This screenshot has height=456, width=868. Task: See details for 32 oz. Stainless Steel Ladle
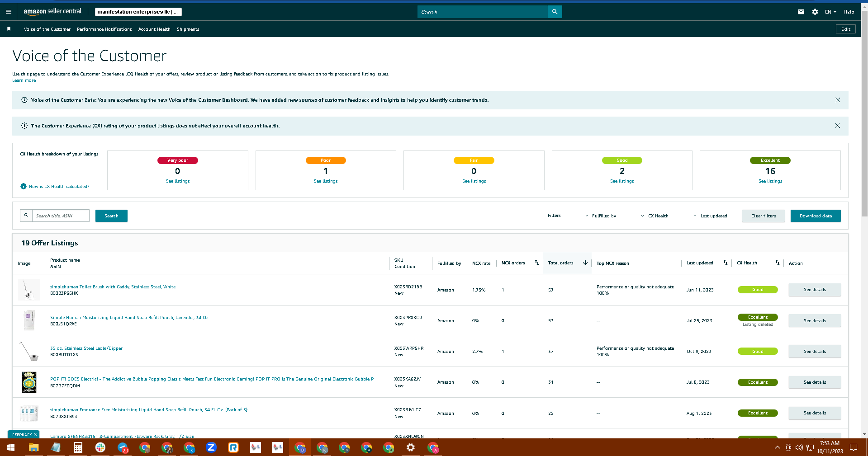point(815,352)
